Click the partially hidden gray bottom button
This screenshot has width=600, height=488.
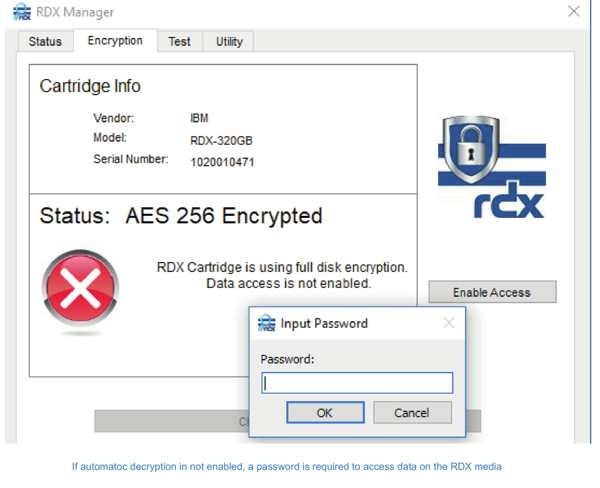[x=171, y=421]
